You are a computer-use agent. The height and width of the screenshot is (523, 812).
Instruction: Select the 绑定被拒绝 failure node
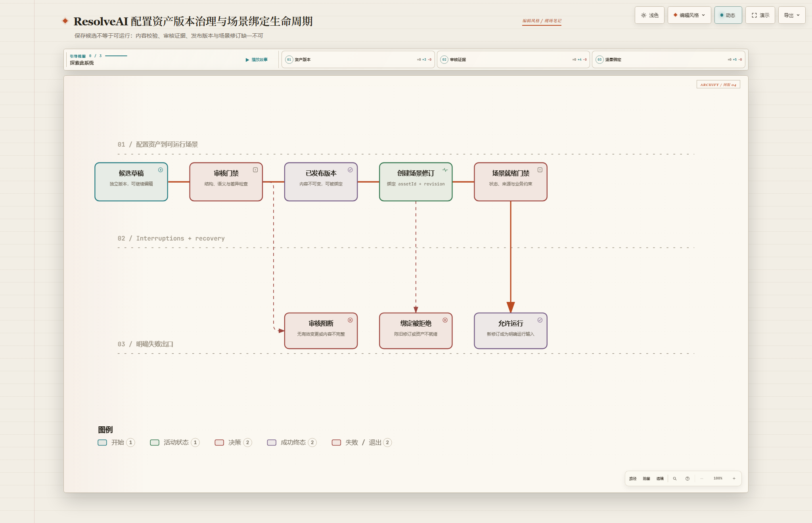click(416, 331)
